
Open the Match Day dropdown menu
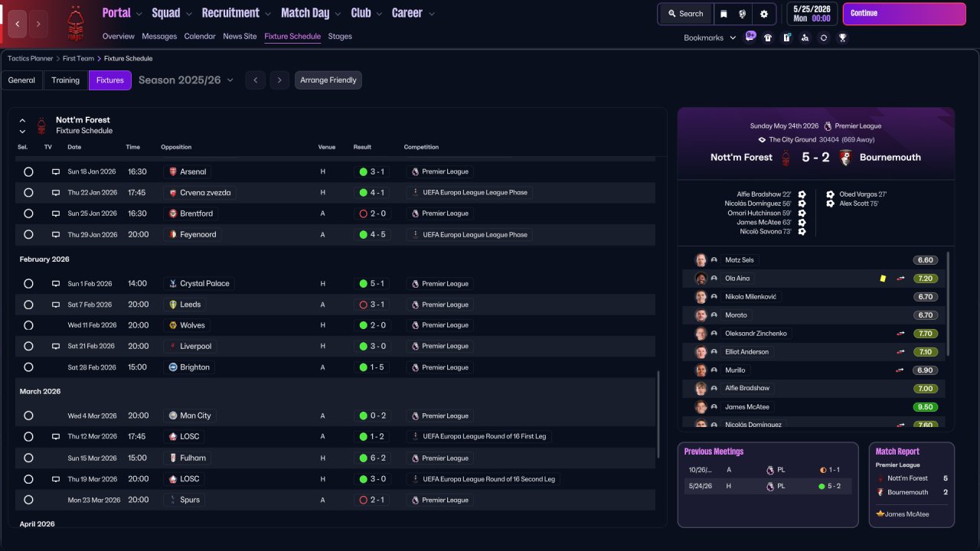click(311, 13)
